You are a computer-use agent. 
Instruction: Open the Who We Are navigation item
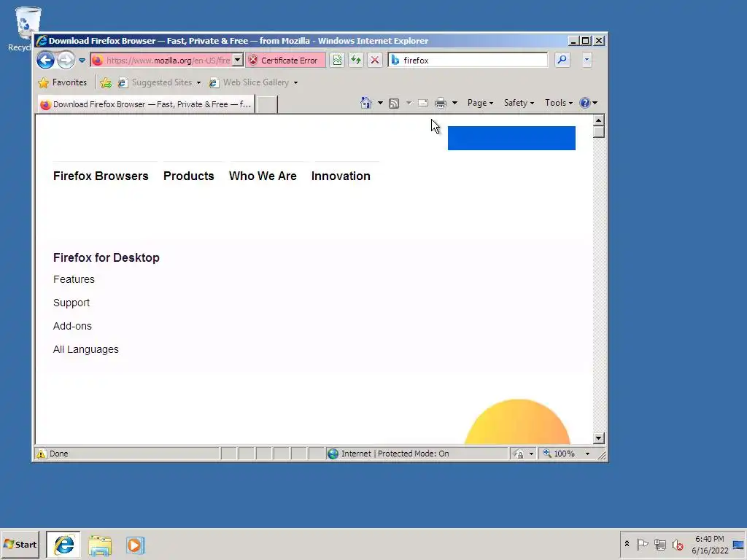point(263,176)
